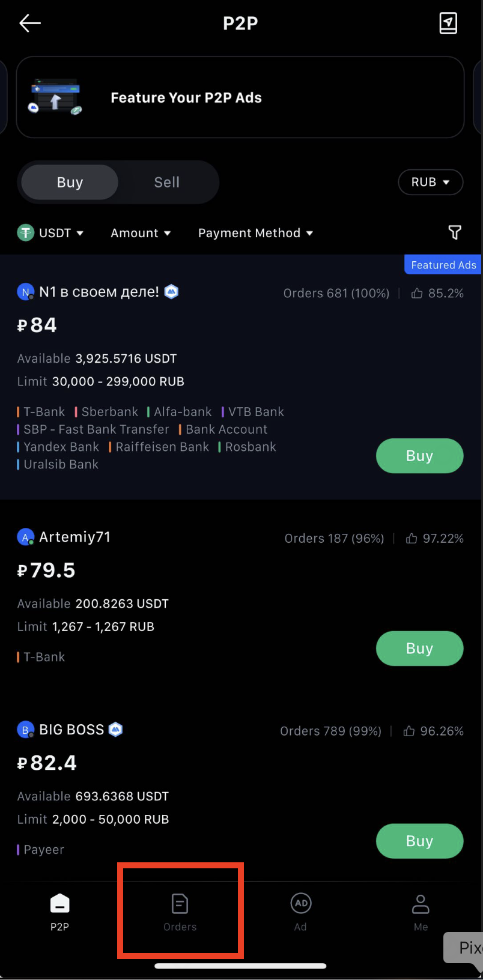The height and width of the screenshot is (980, 483).
Task: Open the Me profile icon
Action: pyautogui.click(x=421, y=904)
